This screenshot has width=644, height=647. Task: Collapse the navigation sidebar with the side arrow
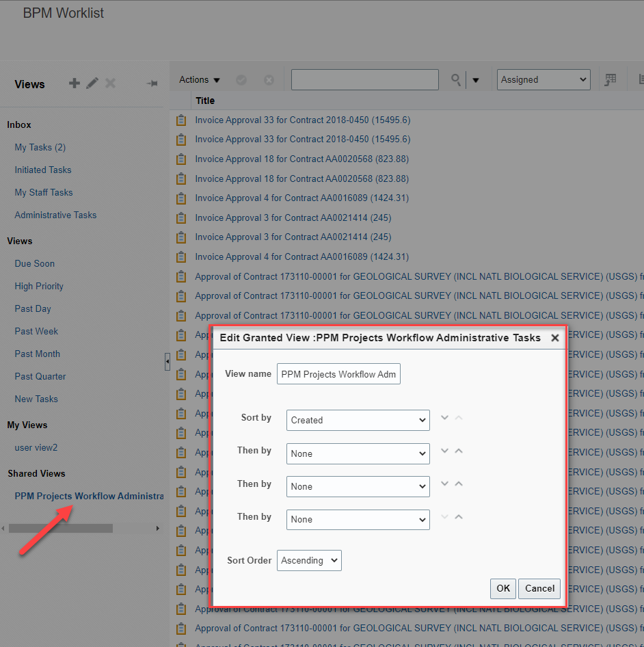click(x=167, y=360)
